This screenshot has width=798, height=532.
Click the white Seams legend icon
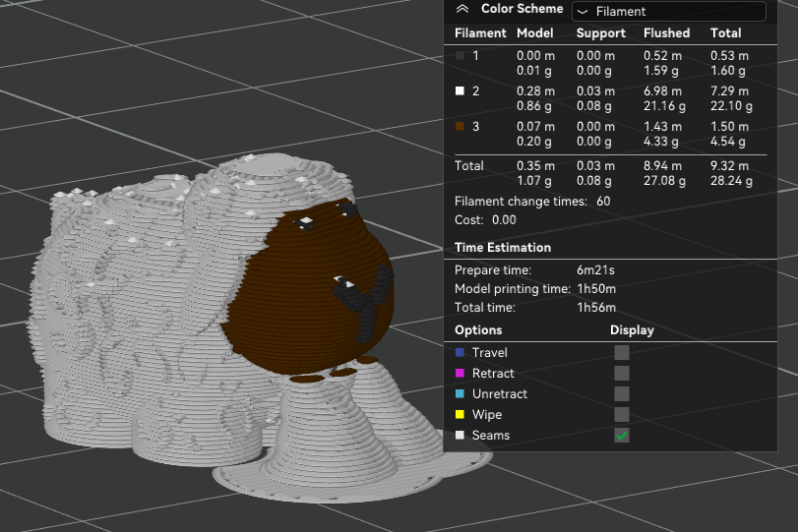pos(460,436)
